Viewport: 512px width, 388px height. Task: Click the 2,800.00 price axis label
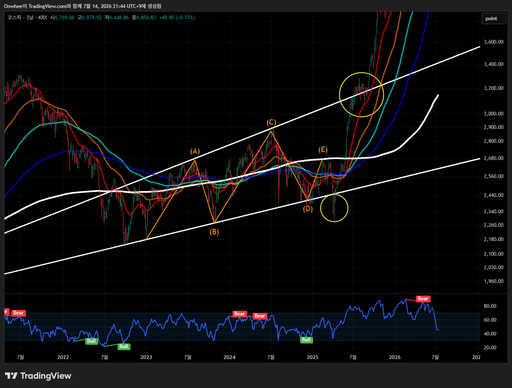point(494,141)
